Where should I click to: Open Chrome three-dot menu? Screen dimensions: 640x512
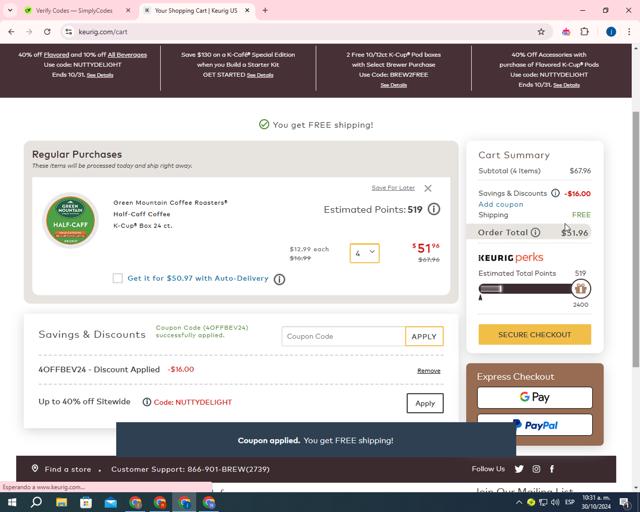tap(629, 32)
